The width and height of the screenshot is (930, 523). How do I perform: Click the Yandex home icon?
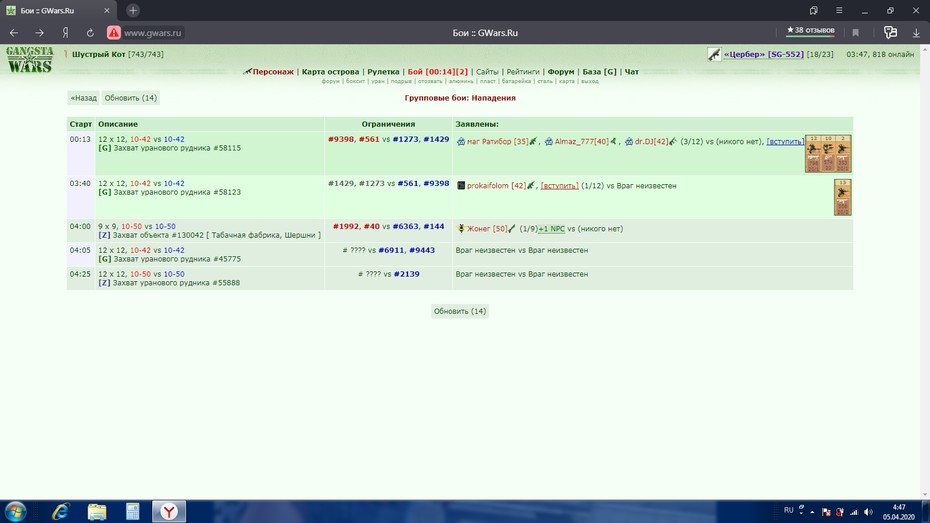tap(65, 33)
